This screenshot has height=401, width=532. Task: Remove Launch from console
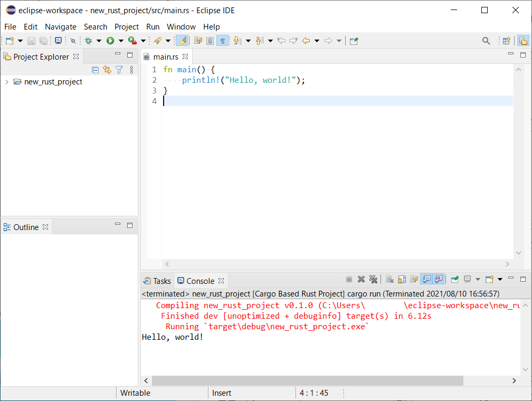point(361,279)
